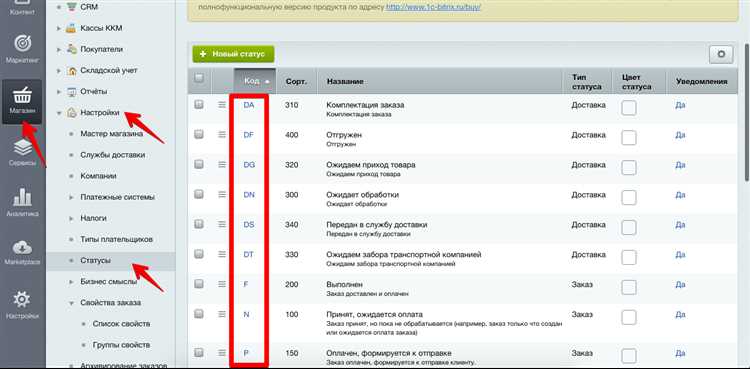The image size is (750, 369).
Task: Open the 1c-bitrix.ru/buy link
Action: pyautogui.click(x=433, y=8)
